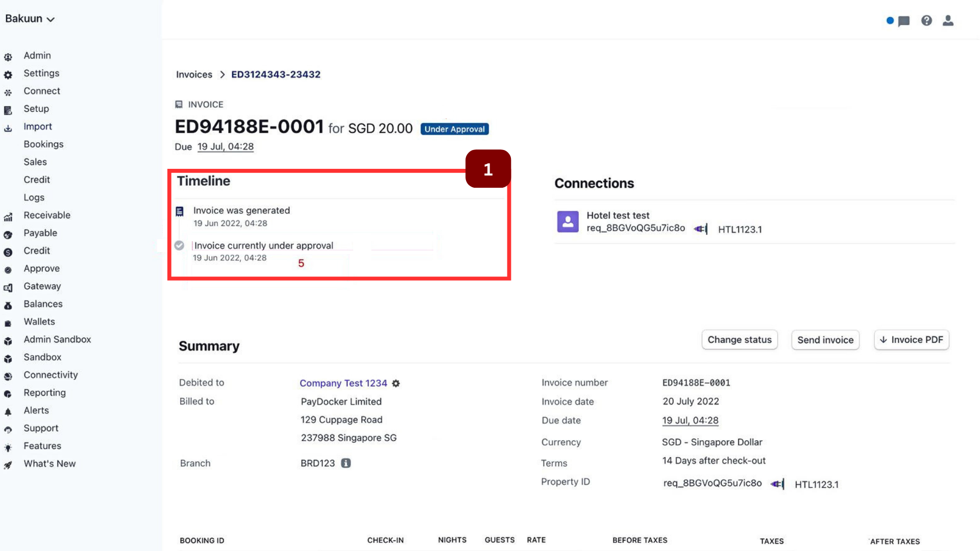Click the Balances money bag icon
The width and height of the screenshot is (980, 551).
coord(8,306)
